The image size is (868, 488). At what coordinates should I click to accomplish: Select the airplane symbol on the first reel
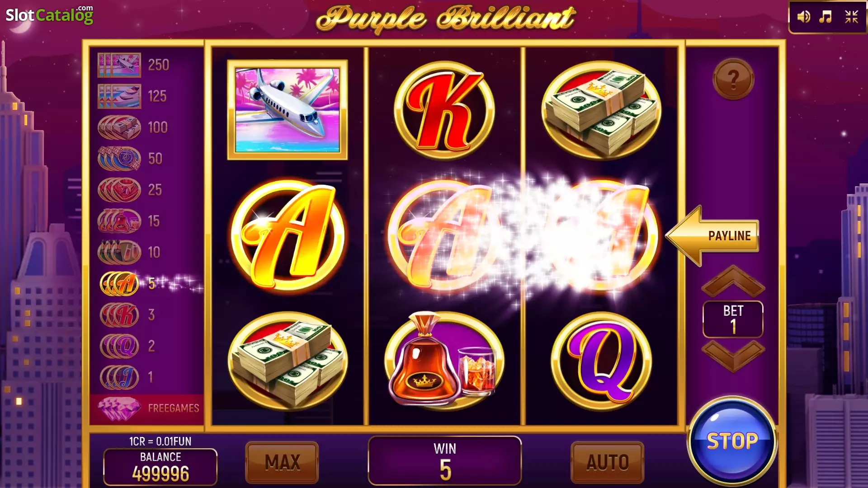coord(288,110)
